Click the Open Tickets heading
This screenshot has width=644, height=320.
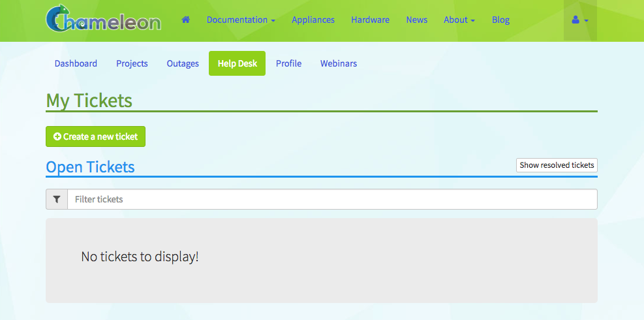point(90,167)
